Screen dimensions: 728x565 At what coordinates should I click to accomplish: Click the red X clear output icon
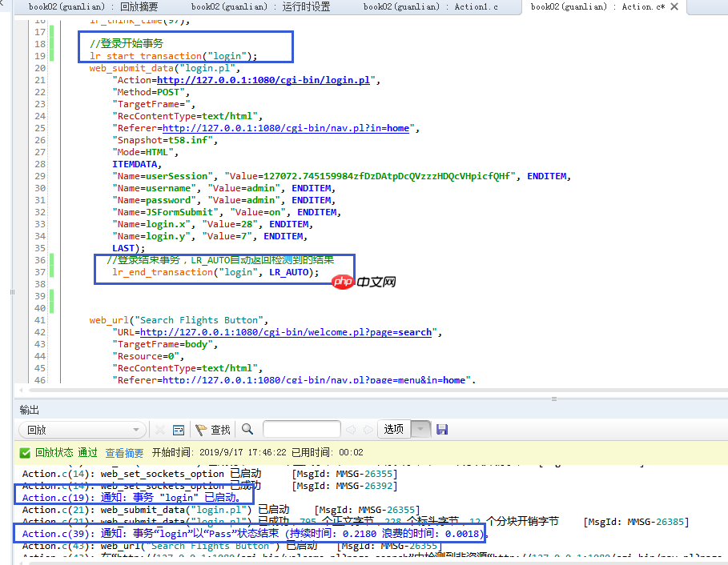(159, 429)
